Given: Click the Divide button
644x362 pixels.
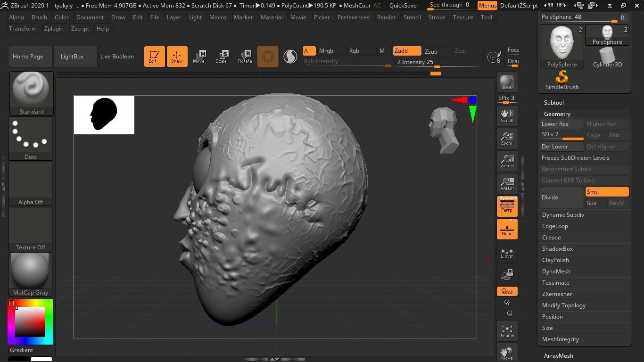Looking at the screenshot, I should point(561,197).
